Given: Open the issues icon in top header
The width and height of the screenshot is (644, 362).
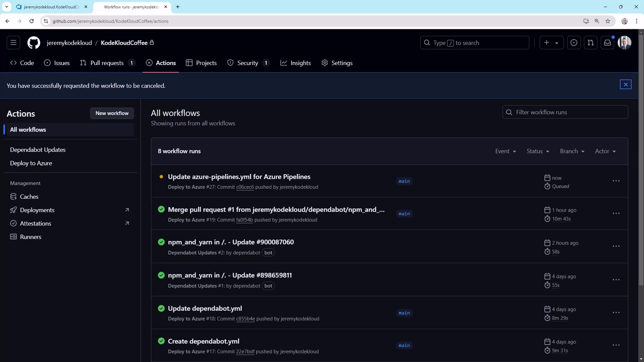Looking at the screenshot, I should (x=574, y=43).
